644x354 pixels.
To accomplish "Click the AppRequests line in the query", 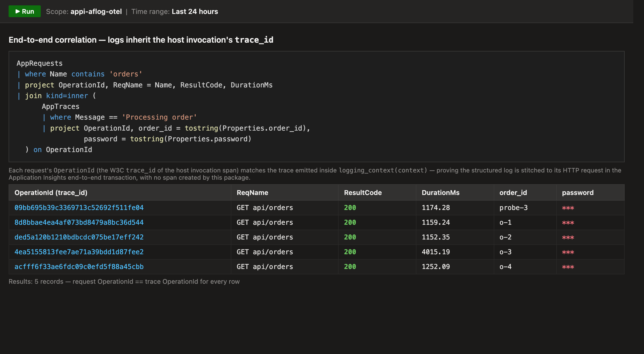I will click(x=39, y=63).
